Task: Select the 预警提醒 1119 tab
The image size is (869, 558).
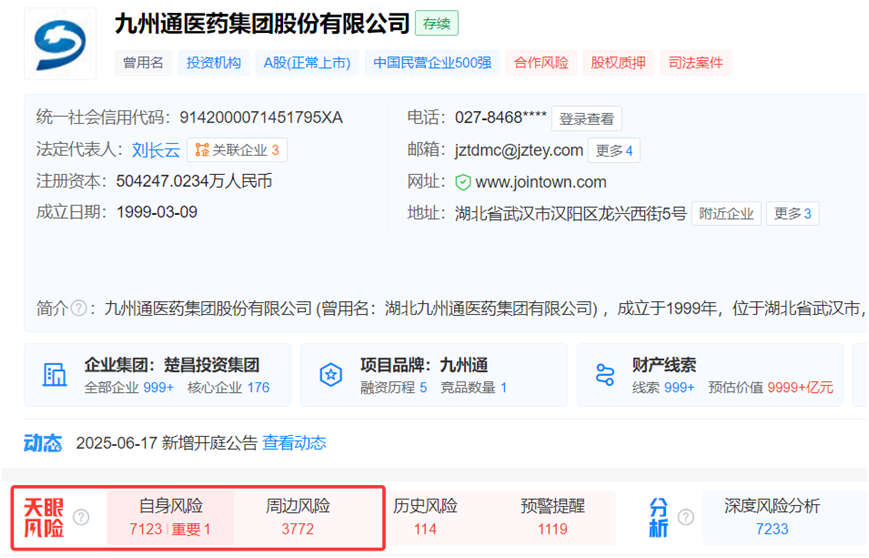Action: click(553, 518)
